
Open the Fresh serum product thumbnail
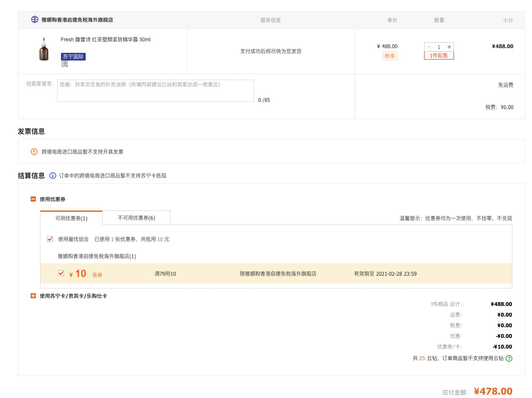[x=44, y=49]
